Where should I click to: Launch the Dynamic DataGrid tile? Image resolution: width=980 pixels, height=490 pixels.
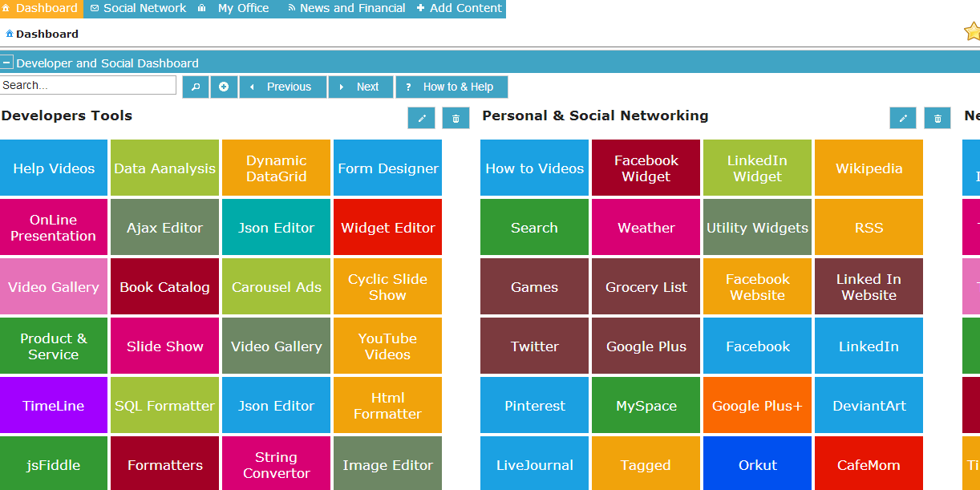pyautogui.click(x=276, y=168)
